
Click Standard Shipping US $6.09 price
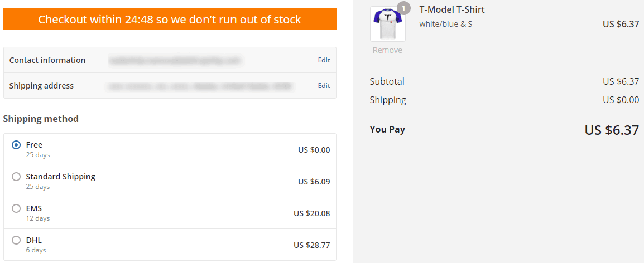pos(314,182)
